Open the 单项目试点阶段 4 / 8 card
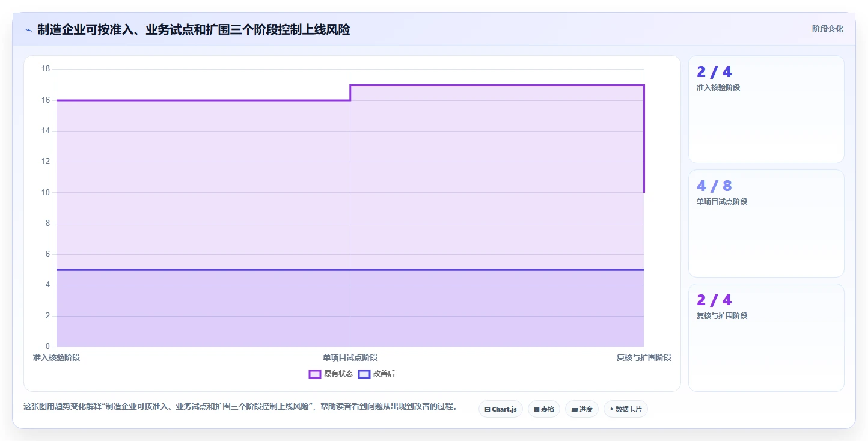 tap(766, 224)
